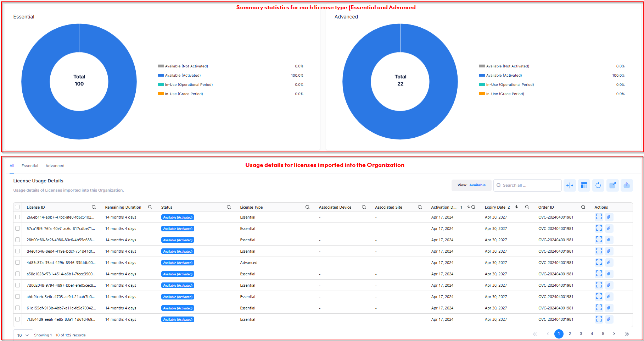The width and height of the screenshot is (644, 341).
Task: Click search icon in License ID column
Action: [94, 207]
